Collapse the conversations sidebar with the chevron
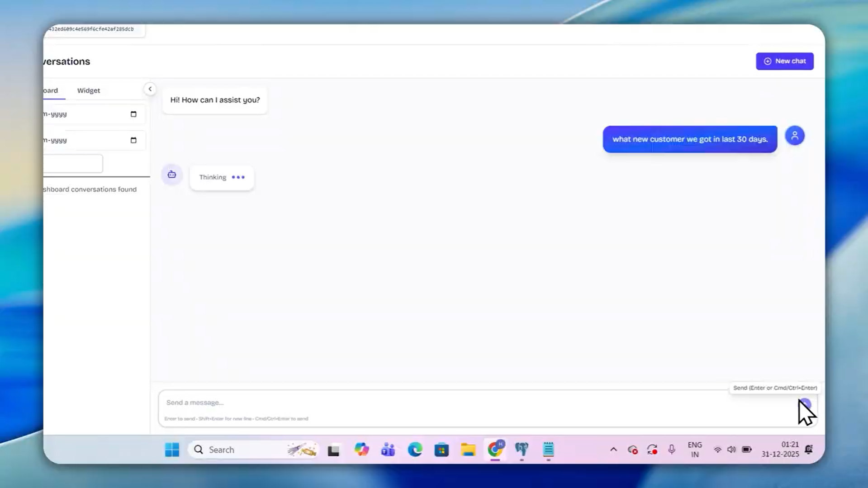 point(150,89)
